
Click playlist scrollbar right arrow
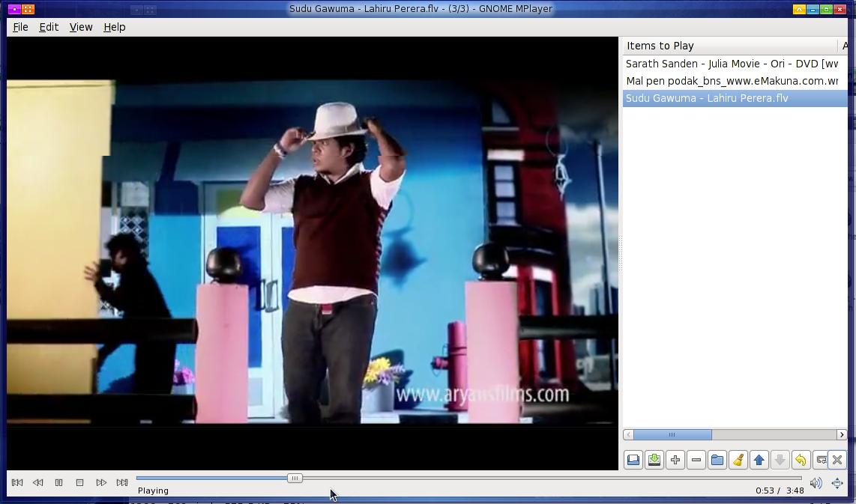pos(841,434)
